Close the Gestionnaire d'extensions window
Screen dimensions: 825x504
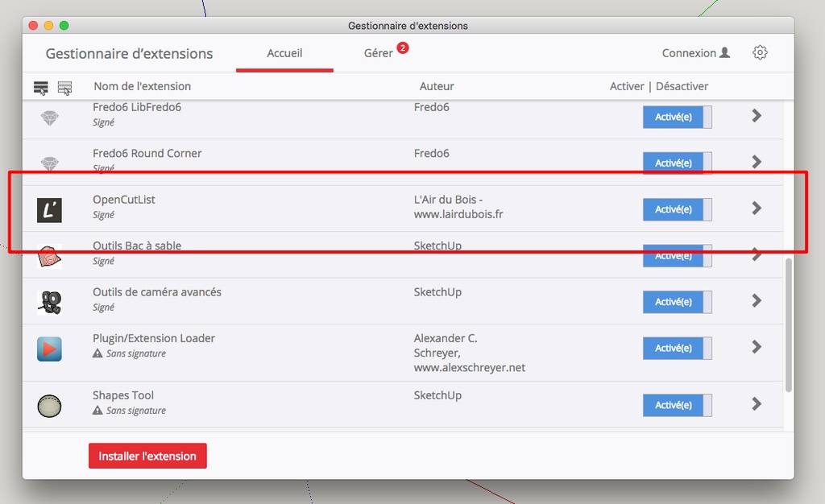point(33,25)
